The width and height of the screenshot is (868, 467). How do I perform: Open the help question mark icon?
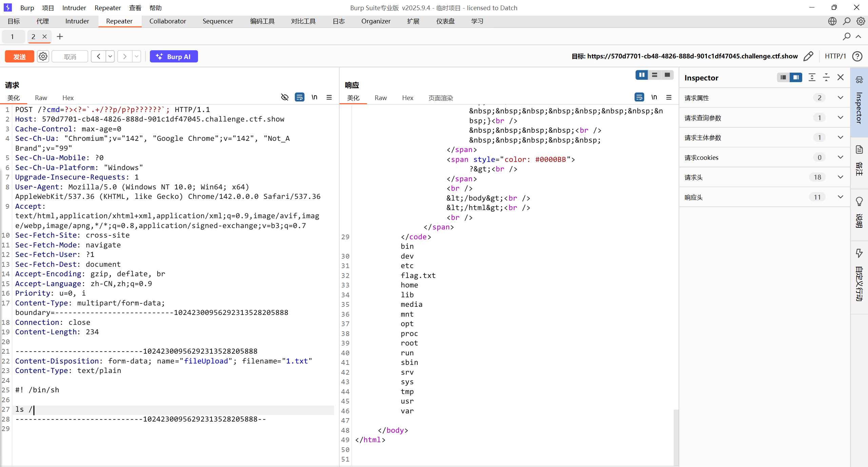(x=857, y=56)
